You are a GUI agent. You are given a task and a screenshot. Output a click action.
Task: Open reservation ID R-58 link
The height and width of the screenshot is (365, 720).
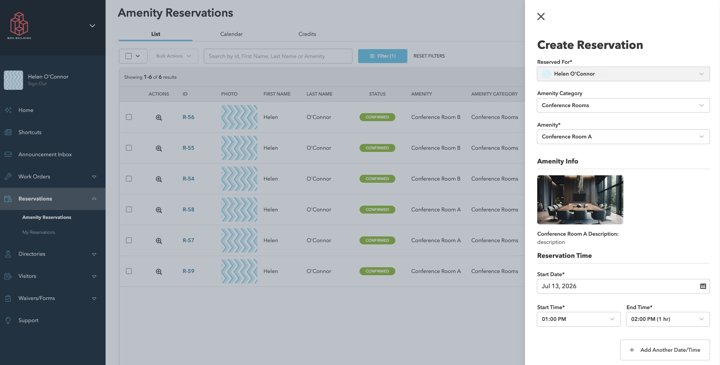click(188, 209)
